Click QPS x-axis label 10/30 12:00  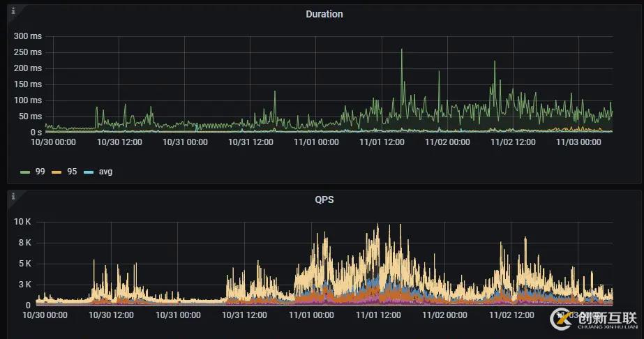click(112, 315)
